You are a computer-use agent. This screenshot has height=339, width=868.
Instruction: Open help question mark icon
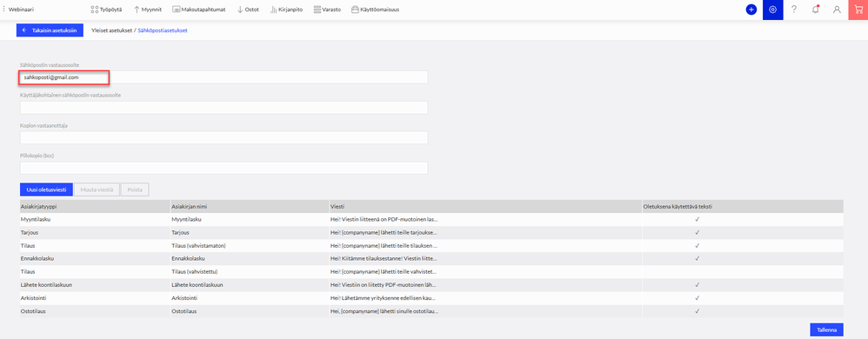point(794,10)
